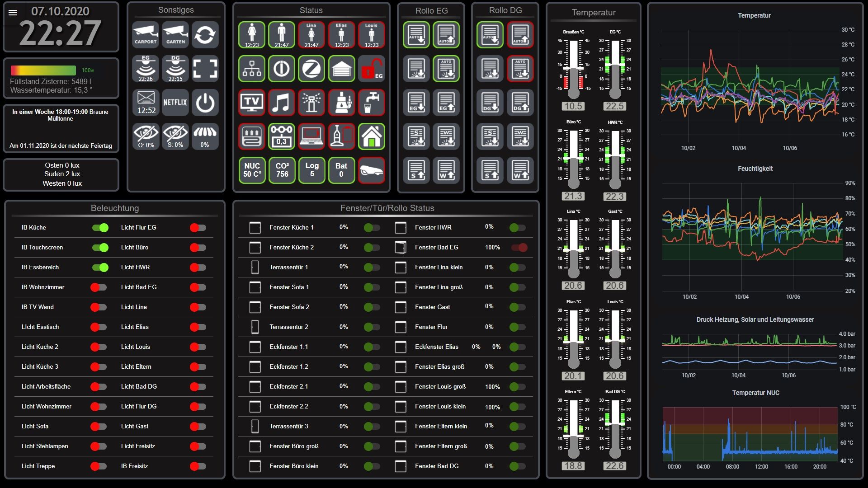
Task: Click the garage door status icon
Action: coord(341,69)
